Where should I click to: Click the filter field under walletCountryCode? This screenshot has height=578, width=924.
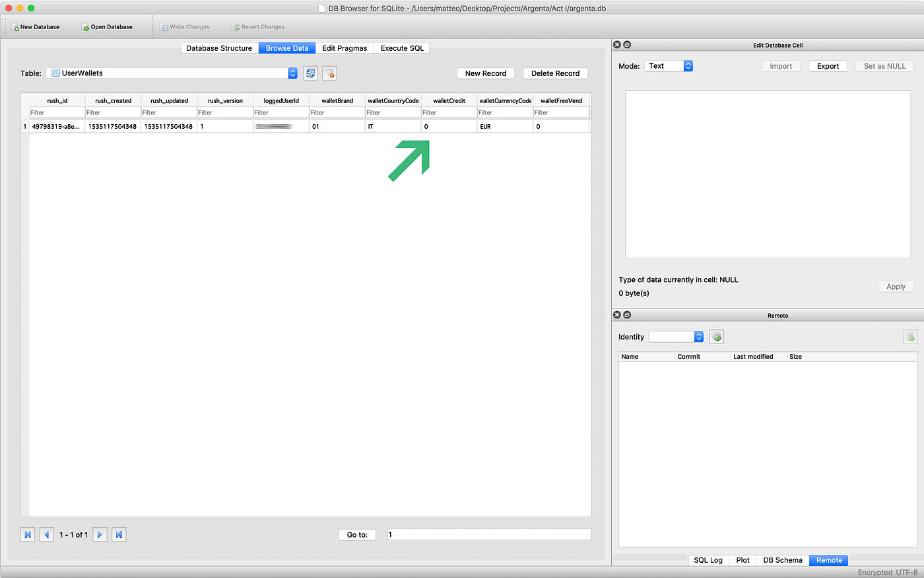(393, 112)
